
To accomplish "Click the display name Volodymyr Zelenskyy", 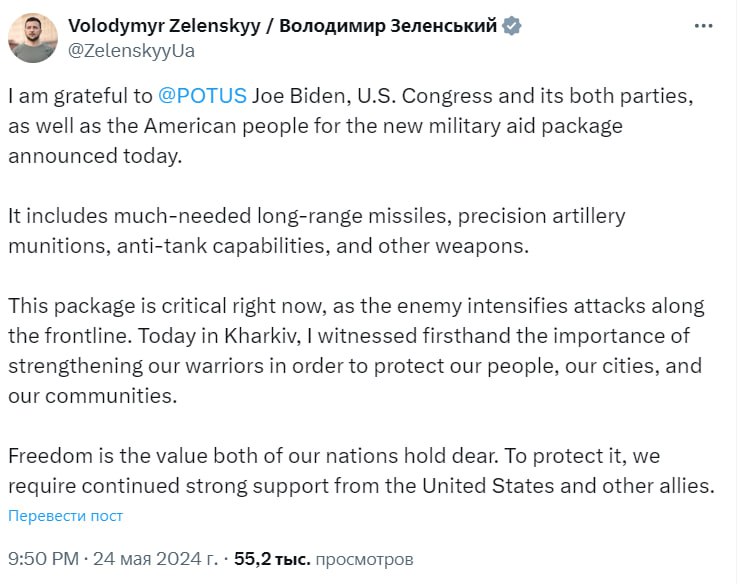I will 164,26.
